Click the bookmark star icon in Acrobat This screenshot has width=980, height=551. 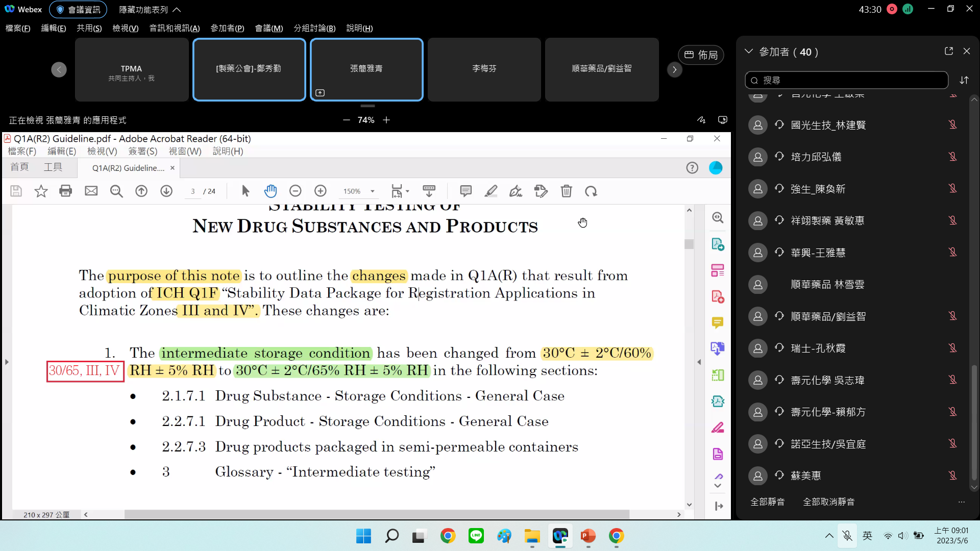coord(41,191)
